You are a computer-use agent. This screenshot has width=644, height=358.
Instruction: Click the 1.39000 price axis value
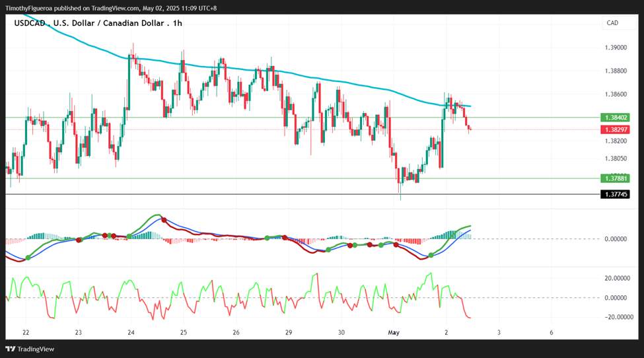pos(616,48)
